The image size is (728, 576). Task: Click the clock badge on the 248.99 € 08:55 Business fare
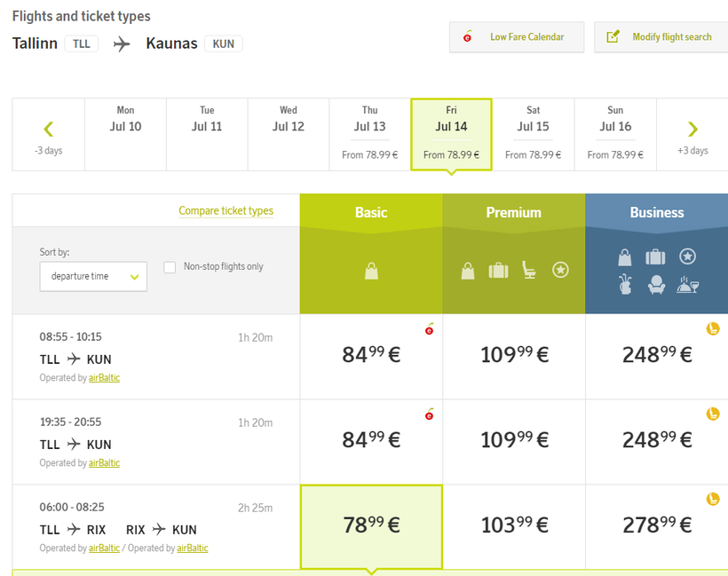click(x=712, y=329)
